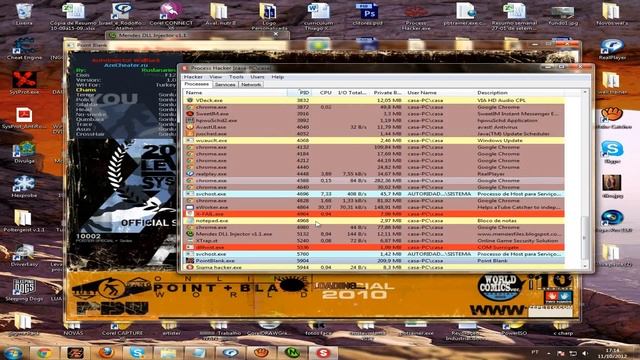Click the scrollbar down arrow in process list
Image resolution: width=640 pixels, height=360 pixels.
pyautogui.click(x=585, y=266)
